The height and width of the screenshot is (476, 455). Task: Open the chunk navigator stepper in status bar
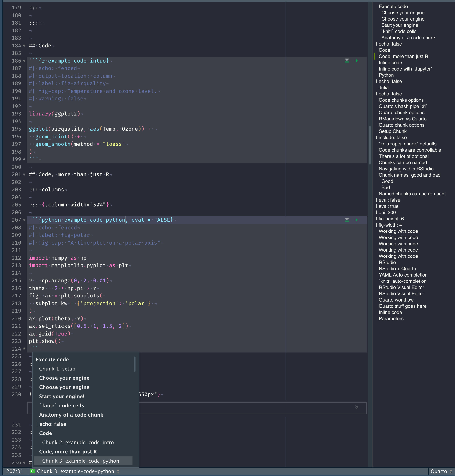pos(118,471)
